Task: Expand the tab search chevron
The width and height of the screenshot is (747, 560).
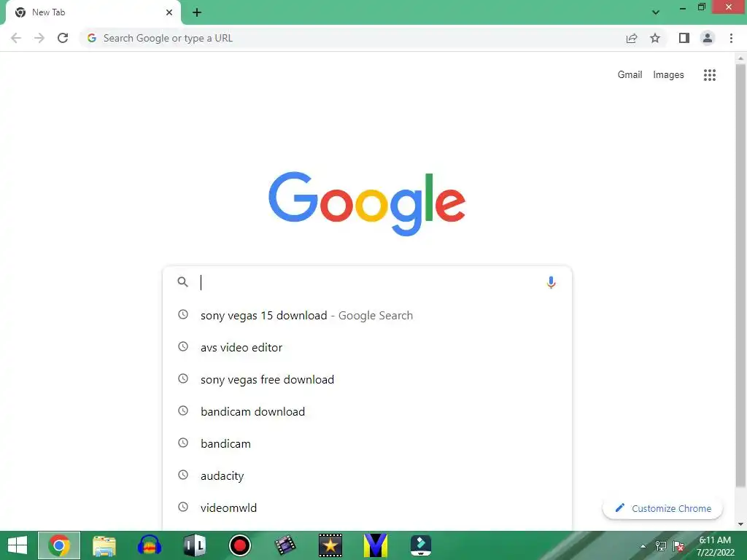Action: [x=656, y=12]
